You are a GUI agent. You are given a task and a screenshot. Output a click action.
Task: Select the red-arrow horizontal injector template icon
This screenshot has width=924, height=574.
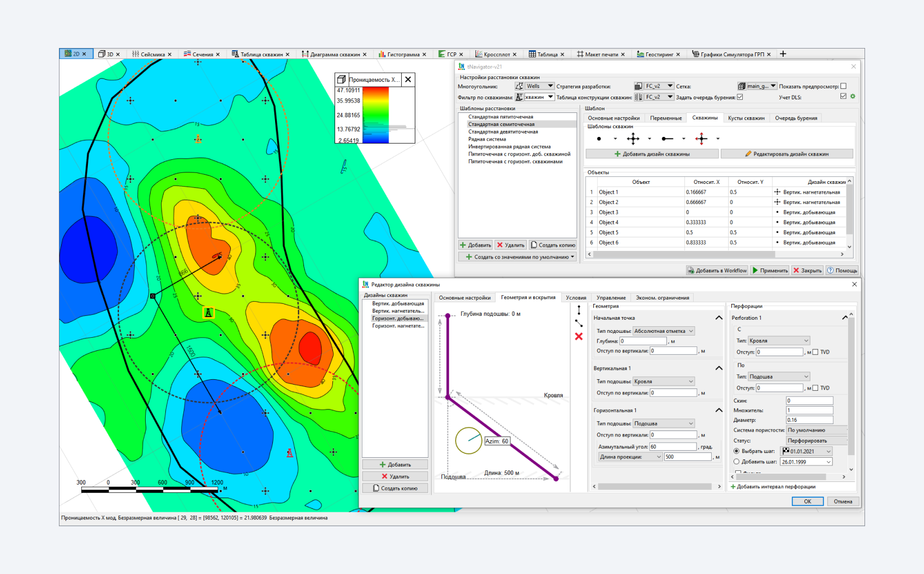(x=701, y=139)
